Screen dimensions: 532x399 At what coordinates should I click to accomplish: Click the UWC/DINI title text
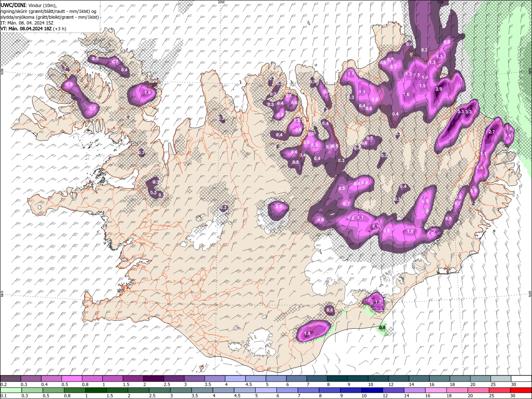click(x=13, y=5)
